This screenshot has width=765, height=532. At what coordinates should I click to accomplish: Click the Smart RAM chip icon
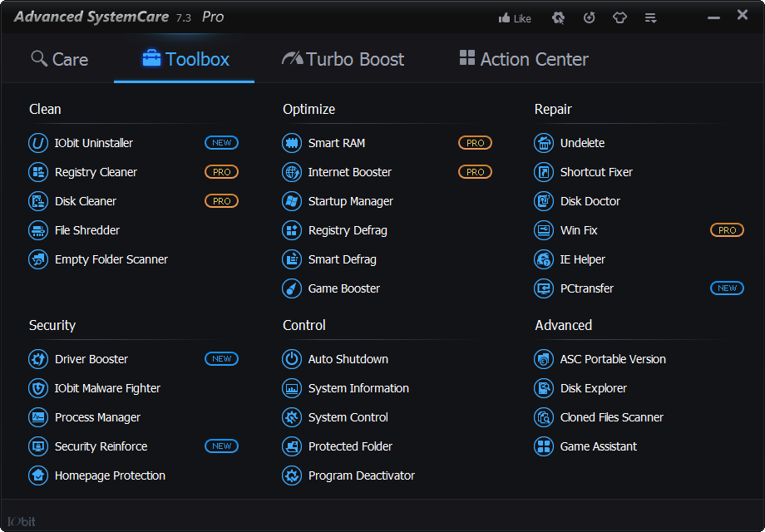click(292, 143)
